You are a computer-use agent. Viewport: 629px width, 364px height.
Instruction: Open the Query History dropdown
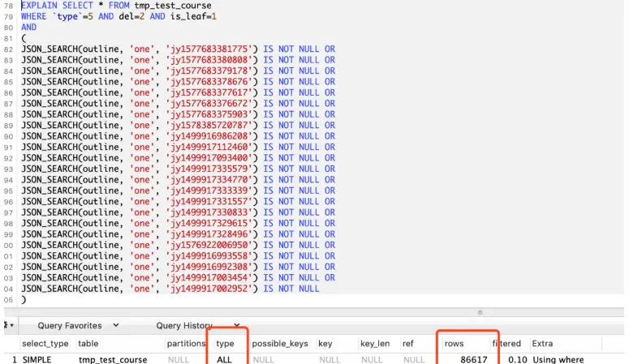[198, 326]
